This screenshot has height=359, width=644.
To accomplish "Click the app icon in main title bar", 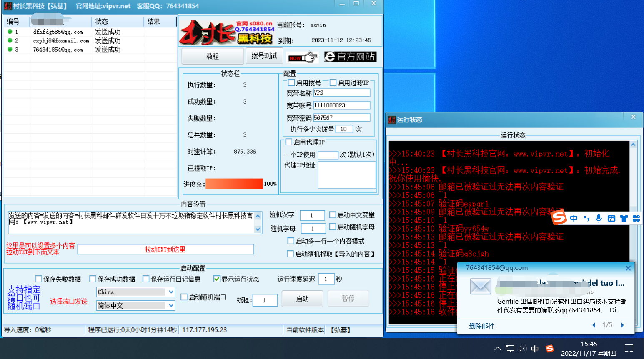I will pos(8,6).
